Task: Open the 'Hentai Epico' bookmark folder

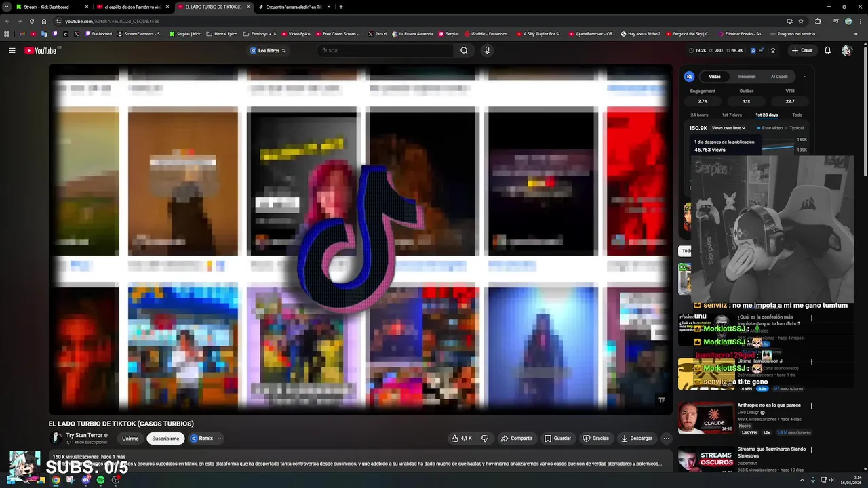Action: pyautogui.click(x=222, y=34)
